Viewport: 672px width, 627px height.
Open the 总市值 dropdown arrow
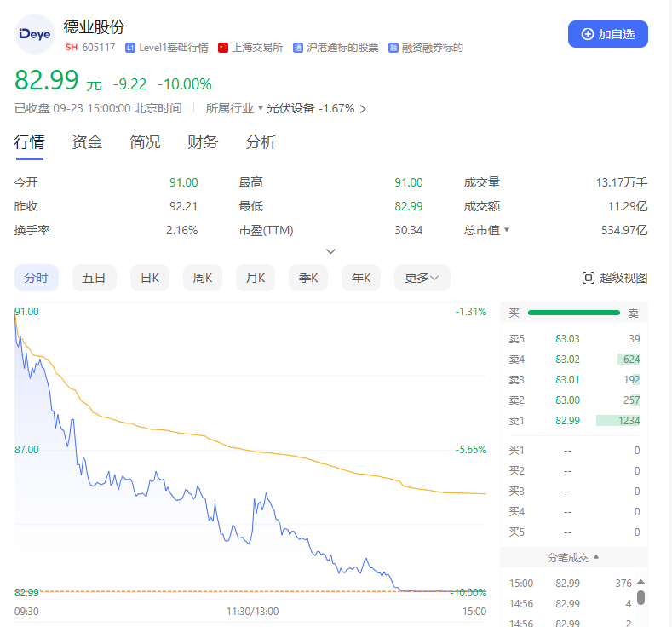click(x=507, y=230)
